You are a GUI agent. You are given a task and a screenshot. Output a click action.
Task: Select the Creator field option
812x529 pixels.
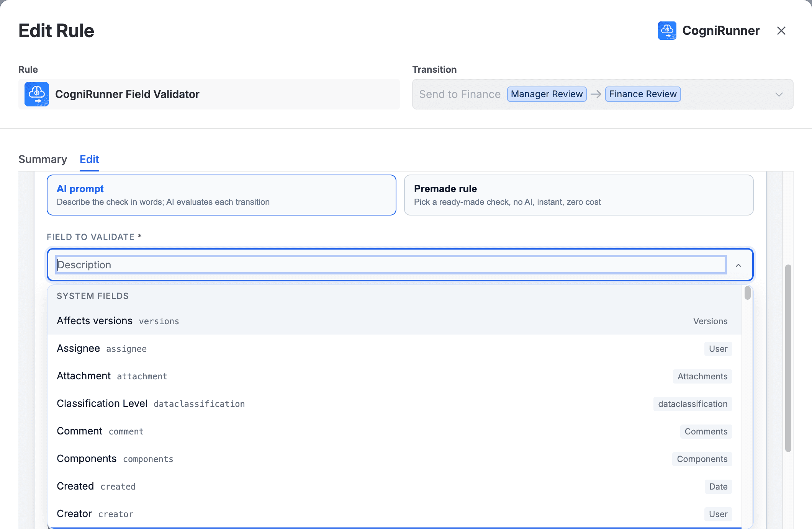pyautogui.click(x=394, y=514)
